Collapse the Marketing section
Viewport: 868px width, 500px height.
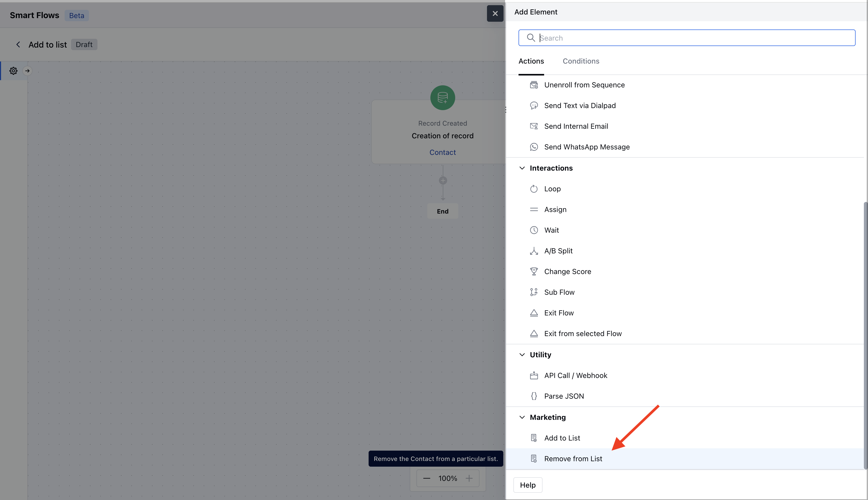(x=522, y=417)
